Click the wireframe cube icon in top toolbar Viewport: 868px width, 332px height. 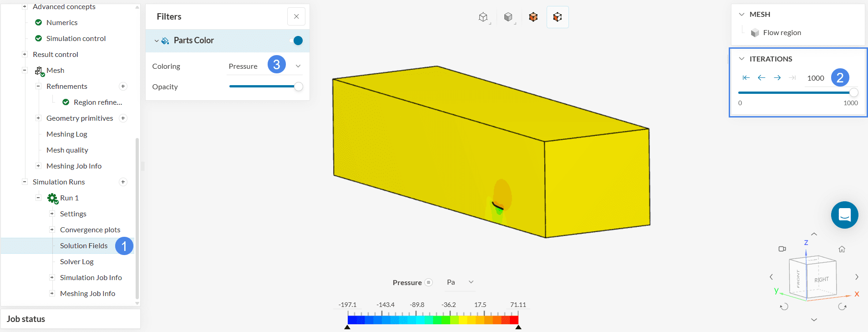pyautogui.click(x=483, y=17)
